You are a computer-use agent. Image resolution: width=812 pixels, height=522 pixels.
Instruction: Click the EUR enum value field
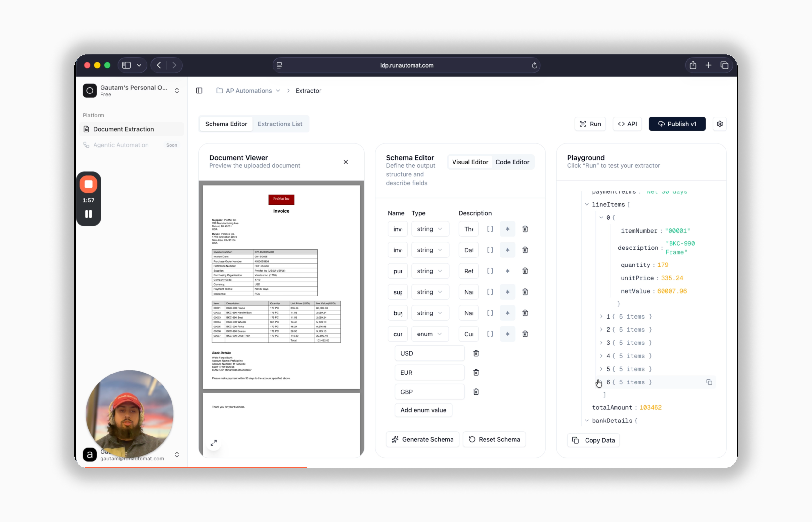pos(429,373)
